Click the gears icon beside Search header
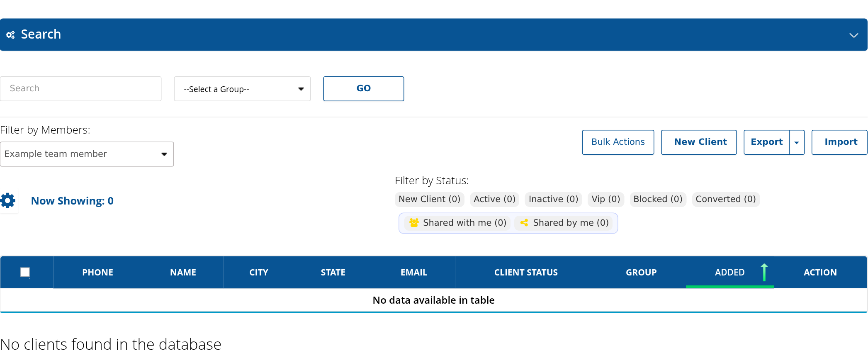Screen dimensions: 868x363 coord(10,35)
